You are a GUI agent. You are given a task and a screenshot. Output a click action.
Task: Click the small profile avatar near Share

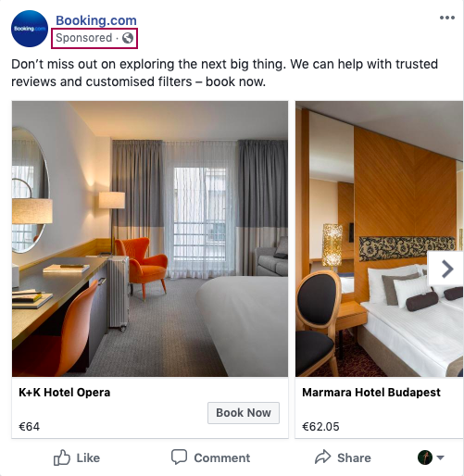coord(425,457)
